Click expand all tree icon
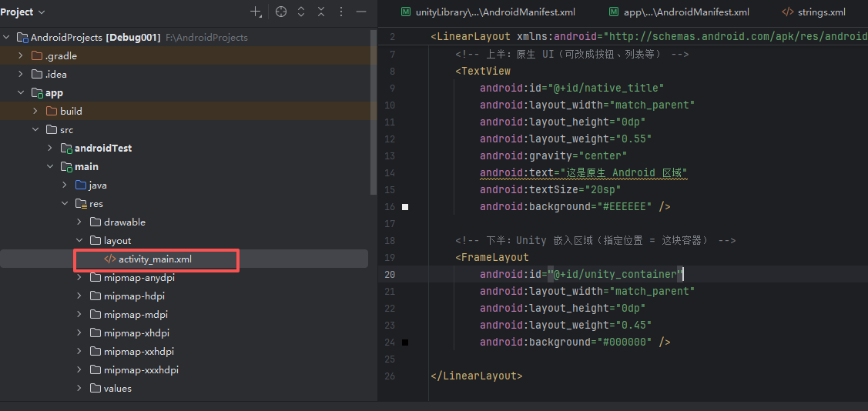This screenshot has height=411, width=868. pyautogui.click(x=301, y=12)
